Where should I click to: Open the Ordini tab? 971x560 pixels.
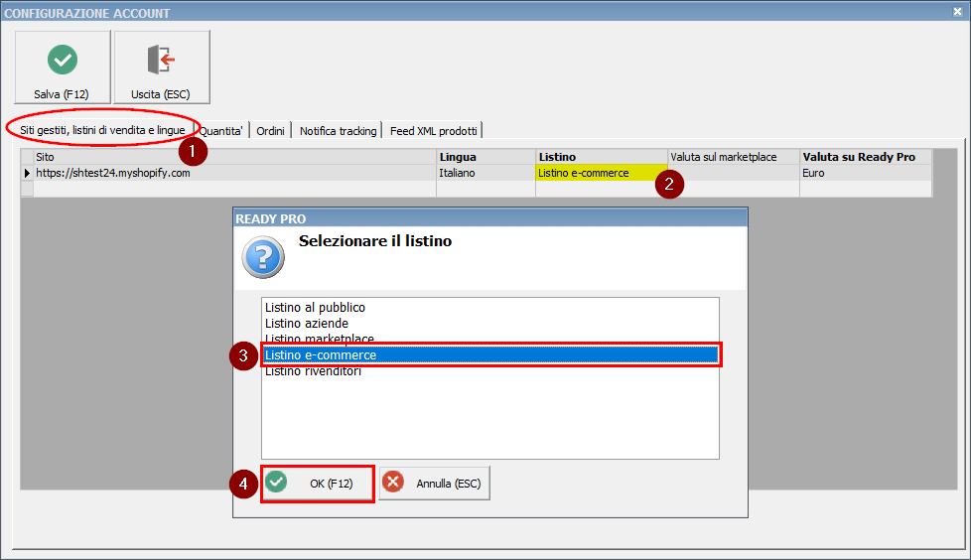coord(270,131)
